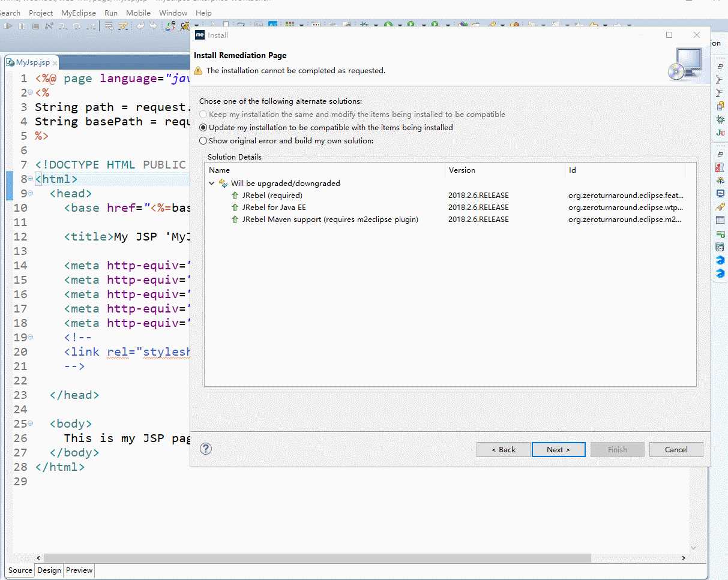Sort by the Name column header
The image size is (728, 580).
coord(325,170)
